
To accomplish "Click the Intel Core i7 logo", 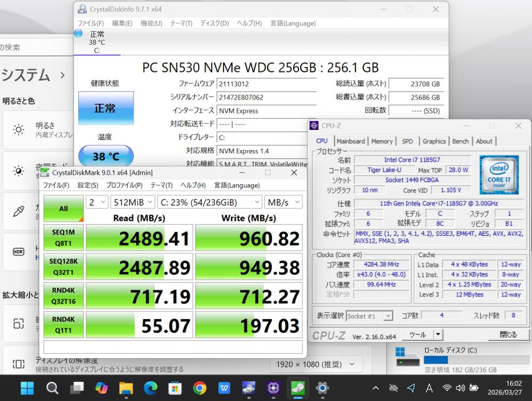I will [x=498, y=173].
